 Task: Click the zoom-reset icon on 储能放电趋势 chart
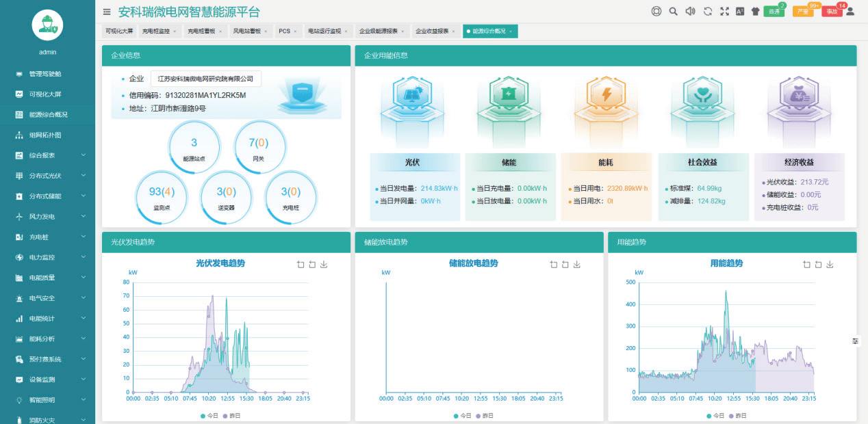click(565, 264)
